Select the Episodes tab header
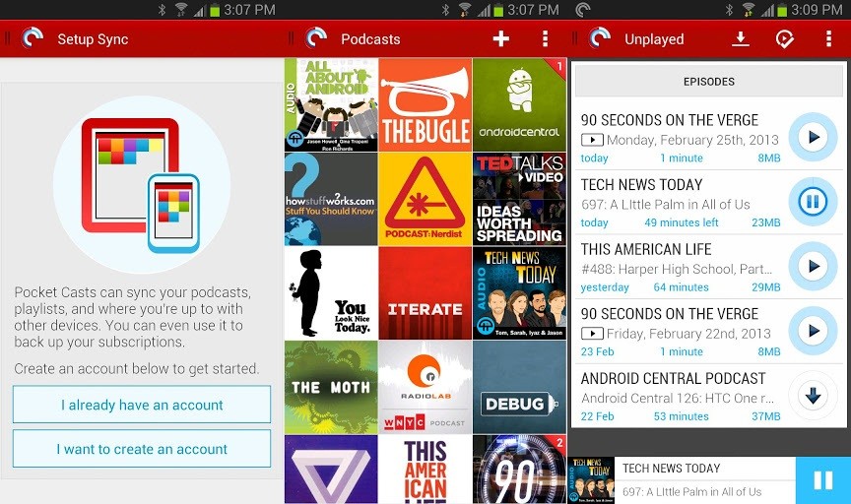Image resolution: width=851 pixels, height=504 pixels. point(709,82)
